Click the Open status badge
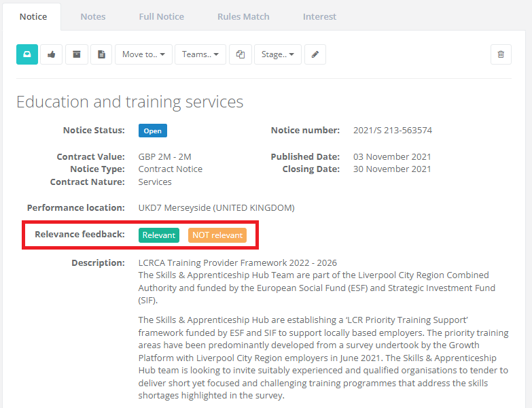The height and width of the screenshot is (408, 532). pos(153,131)
